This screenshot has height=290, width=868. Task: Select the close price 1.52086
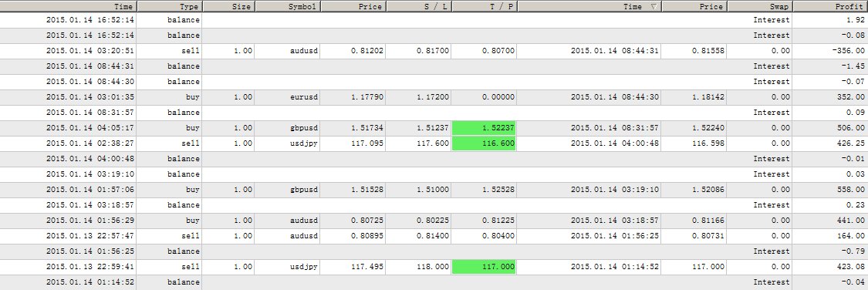[708, 189]
